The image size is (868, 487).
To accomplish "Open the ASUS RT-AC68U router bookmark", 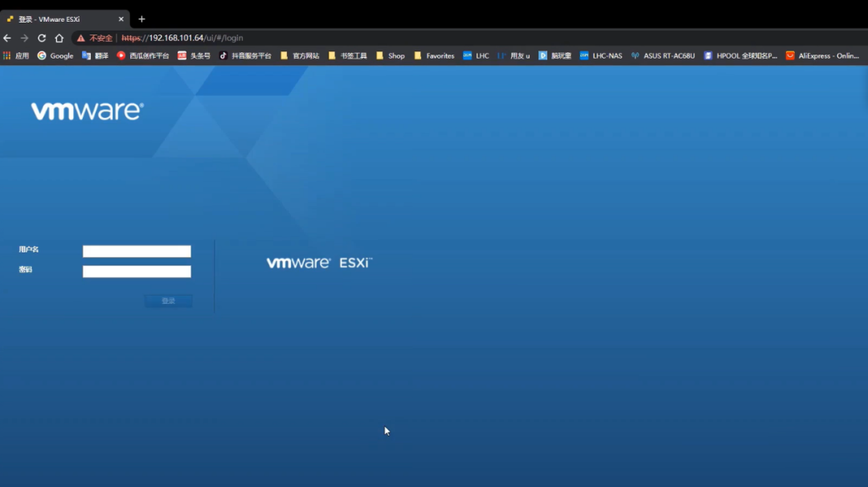I will point(662,56).
